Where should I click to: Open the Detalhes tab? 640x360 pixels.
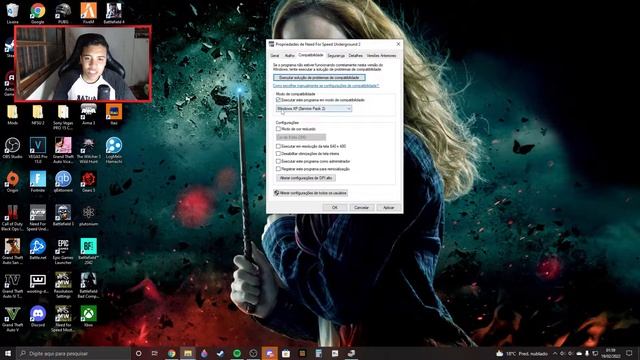(x=356, y=56)
